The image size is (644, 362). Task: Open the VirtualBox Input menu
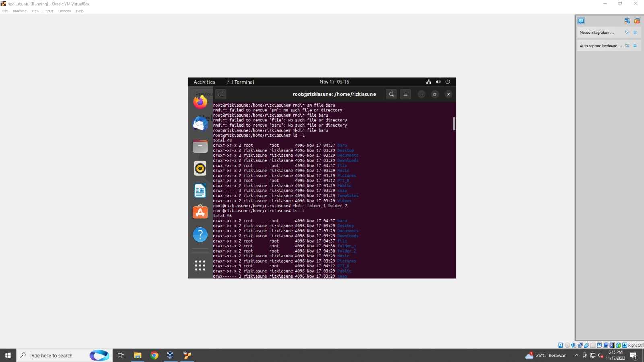[49, 11]
